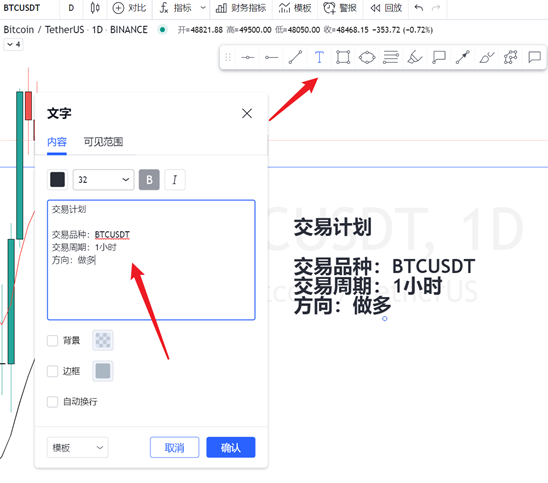Click the Compare (对比) plus button
This screenshot has height=483, width=548.
click(129, 8)
